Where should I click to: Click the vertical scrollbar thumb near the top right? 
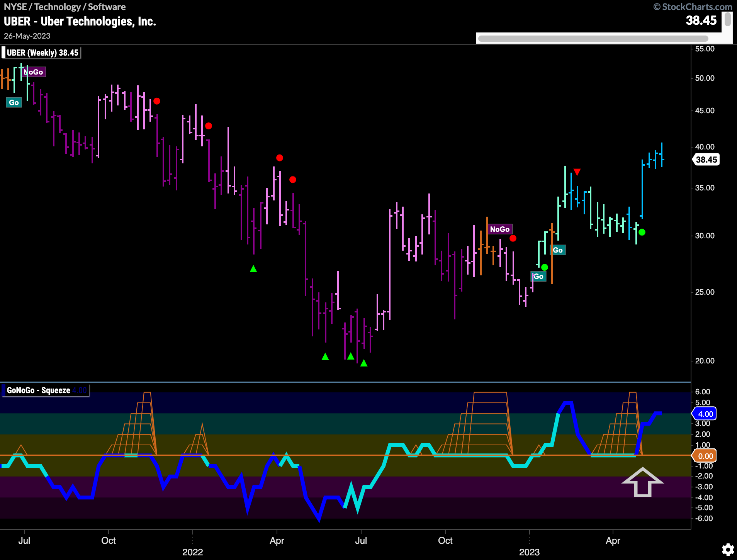coord(727,19)
